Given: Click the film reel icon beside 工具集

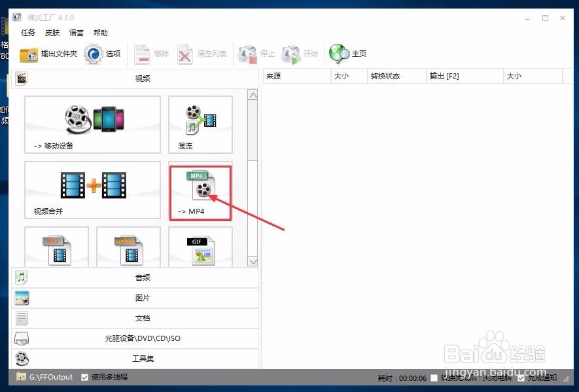Looking at the screenshot, I should (22, 359).
